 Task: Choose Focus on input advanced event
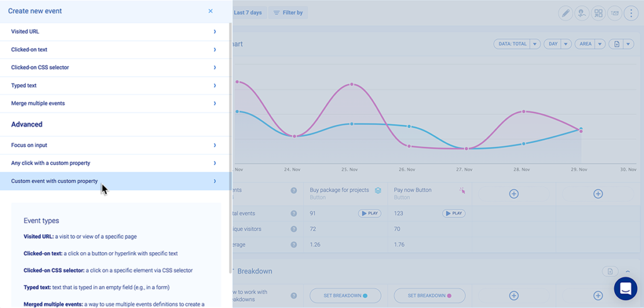tap(116, 145)
